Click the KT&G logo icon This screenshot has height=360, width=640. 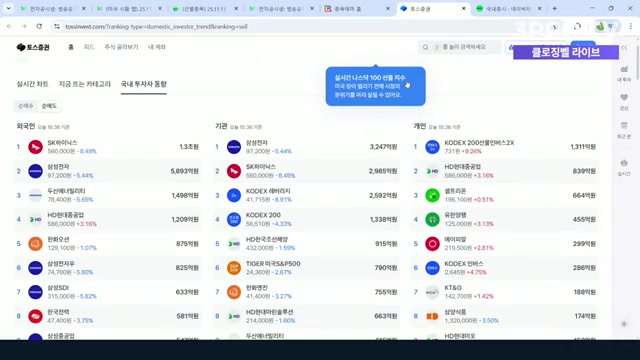coord(432,292)
